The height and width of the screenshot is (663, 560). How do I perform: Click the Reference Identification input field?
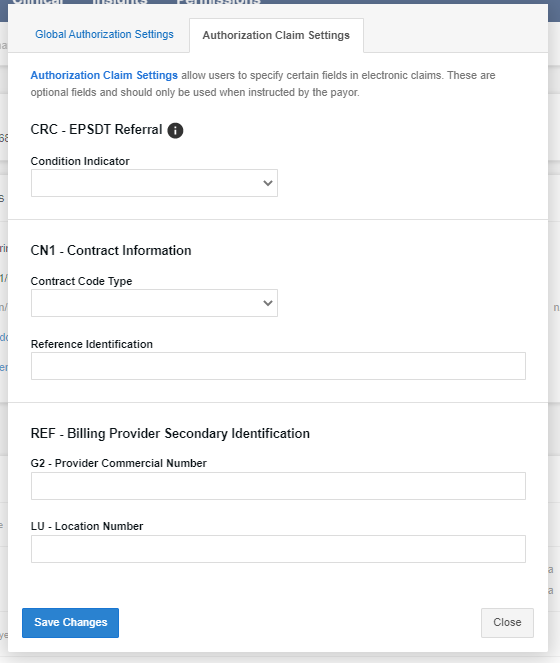point(278,366)
